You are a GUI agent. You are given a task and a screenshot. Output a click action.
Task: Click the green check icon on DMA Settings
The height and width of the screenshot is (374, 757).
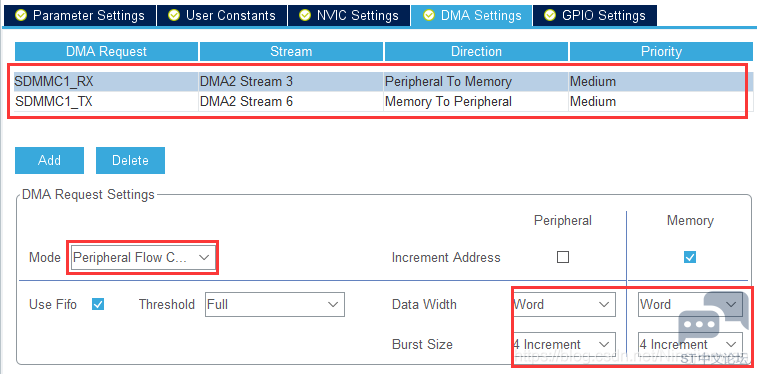(429, 15)
